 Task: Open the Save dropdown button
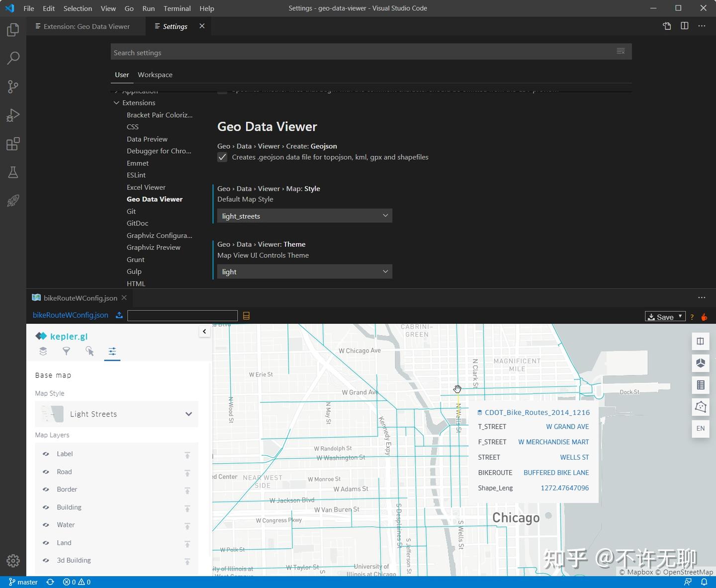(x=665, y=317)
